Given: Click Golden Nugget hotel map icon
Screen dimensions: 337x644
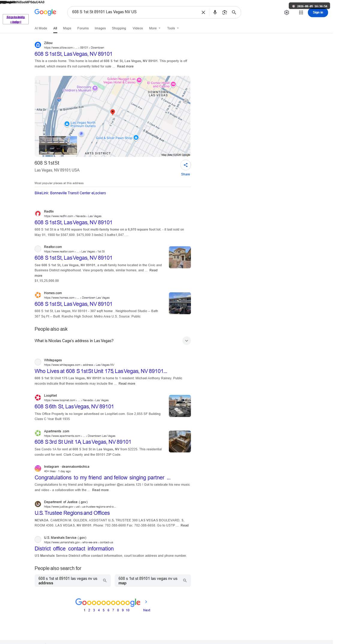Looking at the screenshot, I should [139, 80].
